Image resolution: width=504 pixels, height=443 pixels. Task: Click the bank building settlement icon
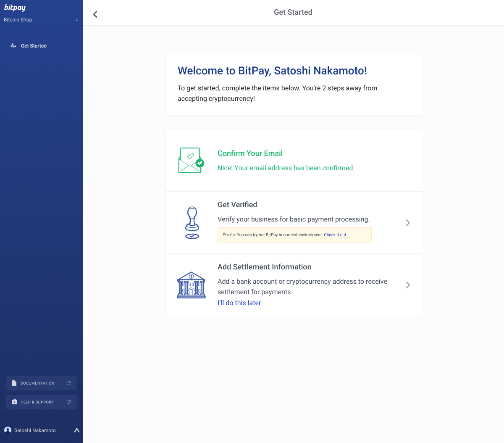click(x=191, y=285)
